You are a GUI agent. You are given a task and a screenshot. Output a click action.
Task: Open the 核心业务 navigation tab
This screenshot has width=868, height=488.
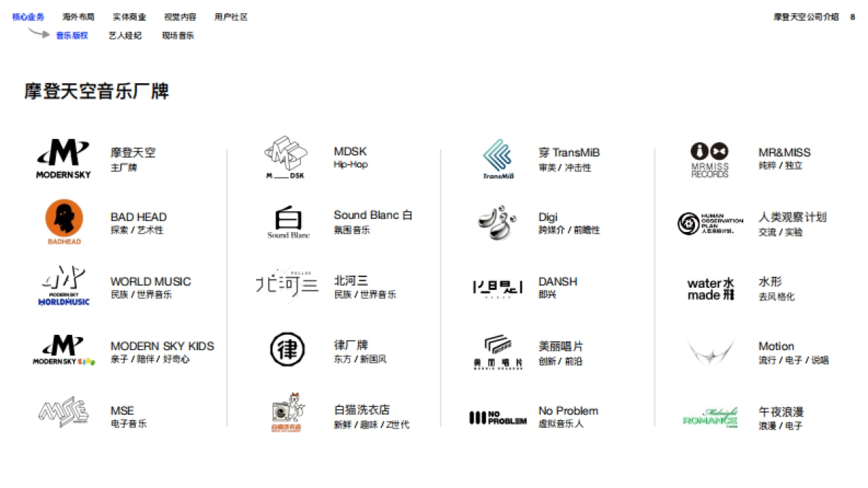(x=28, y=17)
